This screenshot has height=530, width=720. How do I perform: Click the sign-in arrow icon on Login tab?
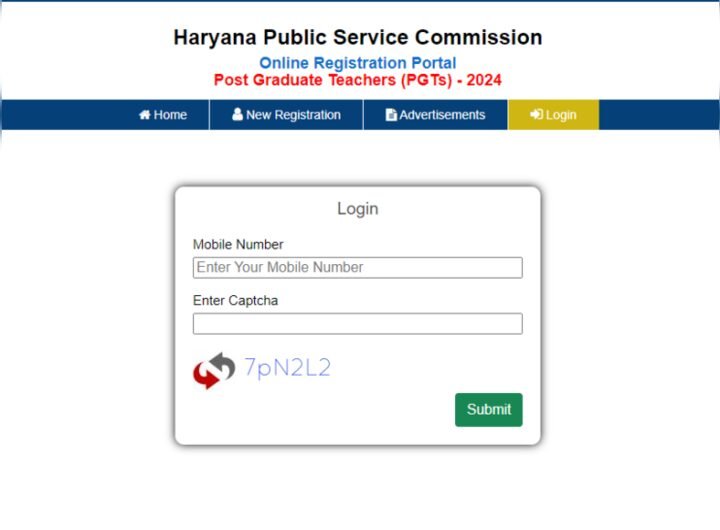[536, 114]
